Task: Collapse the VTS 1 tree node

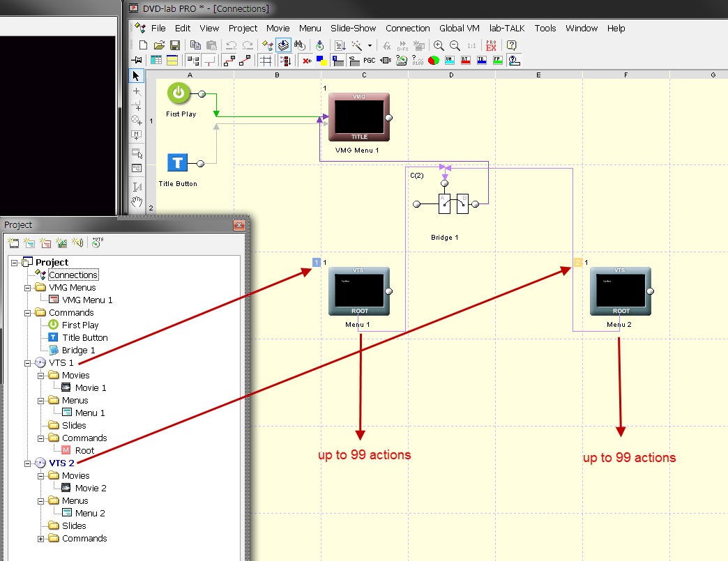Action: (28, 363)
